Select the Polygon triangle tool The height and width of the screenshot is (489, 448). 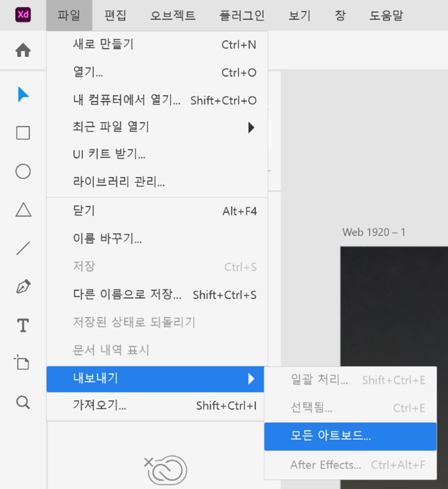click(23, 210)
